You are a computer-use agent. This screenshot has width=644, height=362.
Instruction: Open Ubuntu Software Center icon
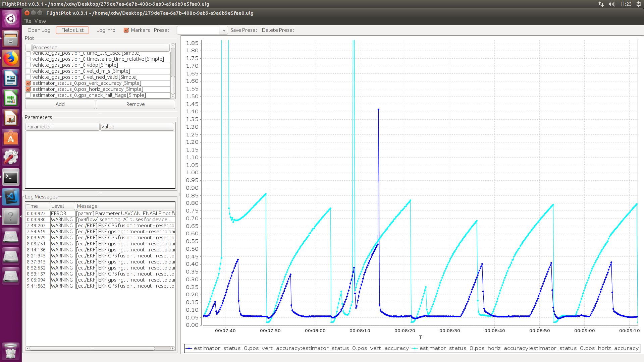tap(11, 138)
